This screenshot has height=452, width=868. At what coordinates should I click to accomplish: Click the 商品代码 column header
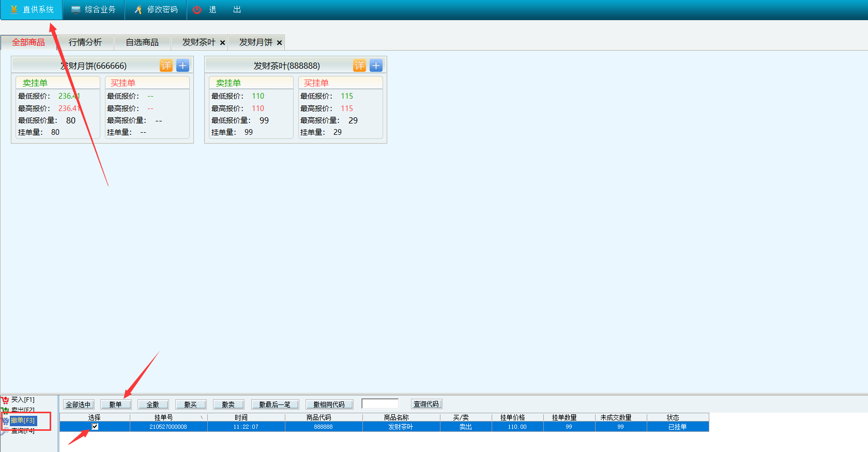coord(324,417)
